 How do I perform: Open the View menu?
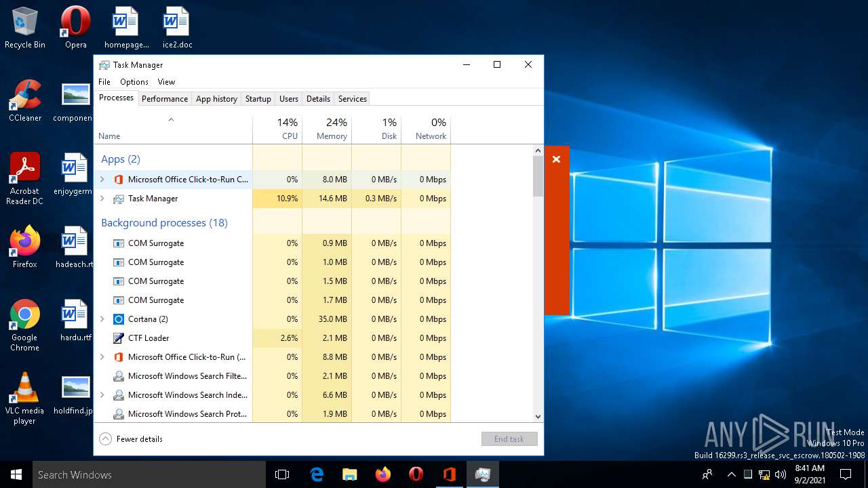click(166, 82)
